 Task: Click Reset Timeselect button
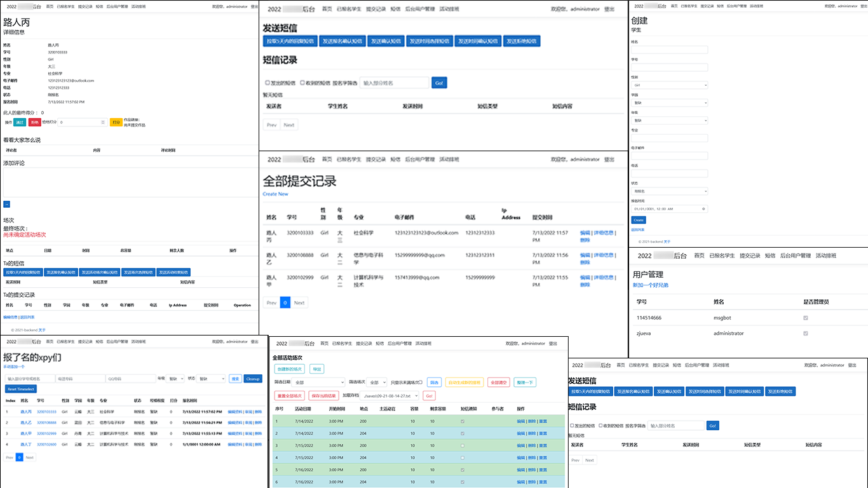point(21,389)
